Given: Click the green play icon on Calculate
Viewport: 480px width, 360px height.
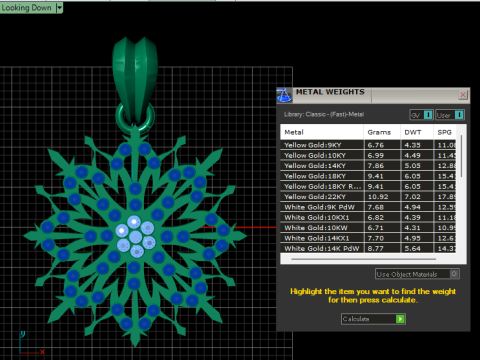Looking at the screenshot, I should [400, 319].
